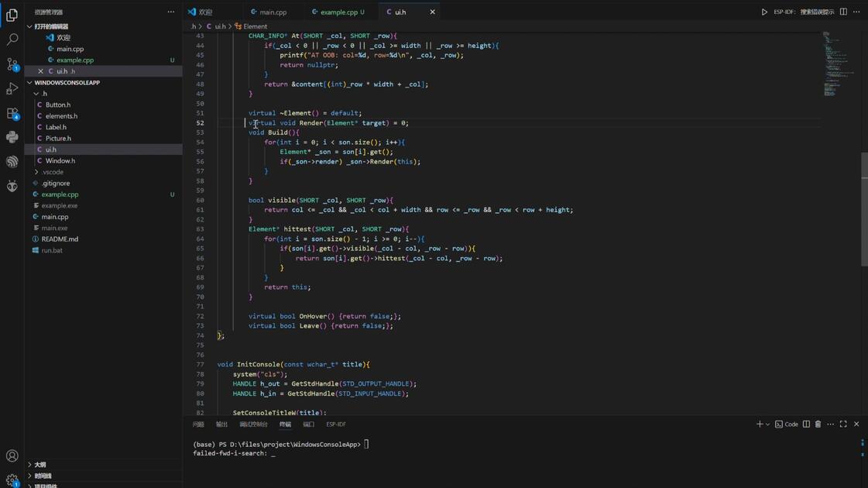Click the Element breadcrumb item

(x=251, y=26)
